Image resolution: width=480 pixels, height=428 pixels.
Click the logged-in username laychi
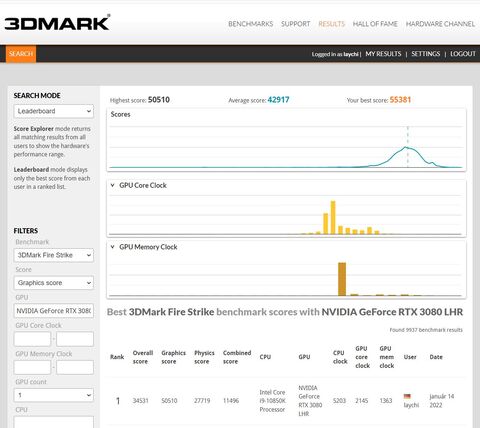(x=351, y=54)
